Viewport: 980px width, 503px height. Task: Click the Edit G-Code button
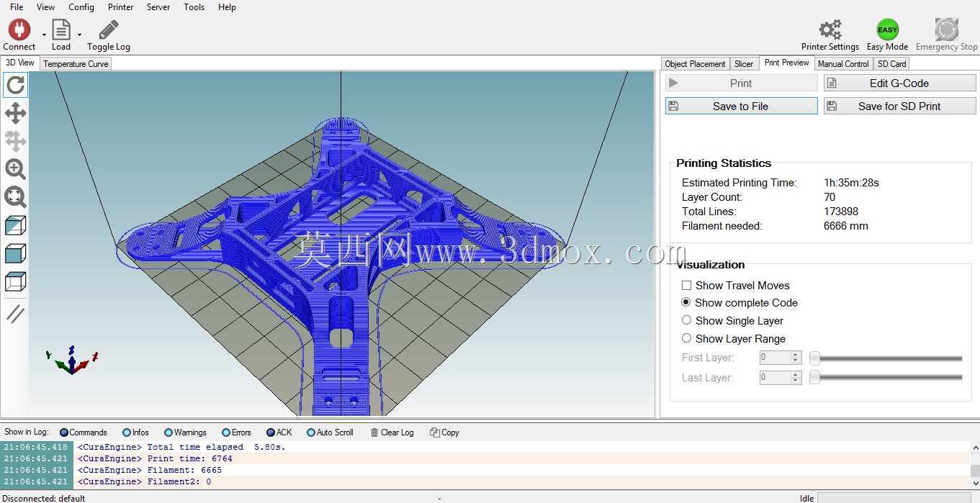[x=899, y=83]
